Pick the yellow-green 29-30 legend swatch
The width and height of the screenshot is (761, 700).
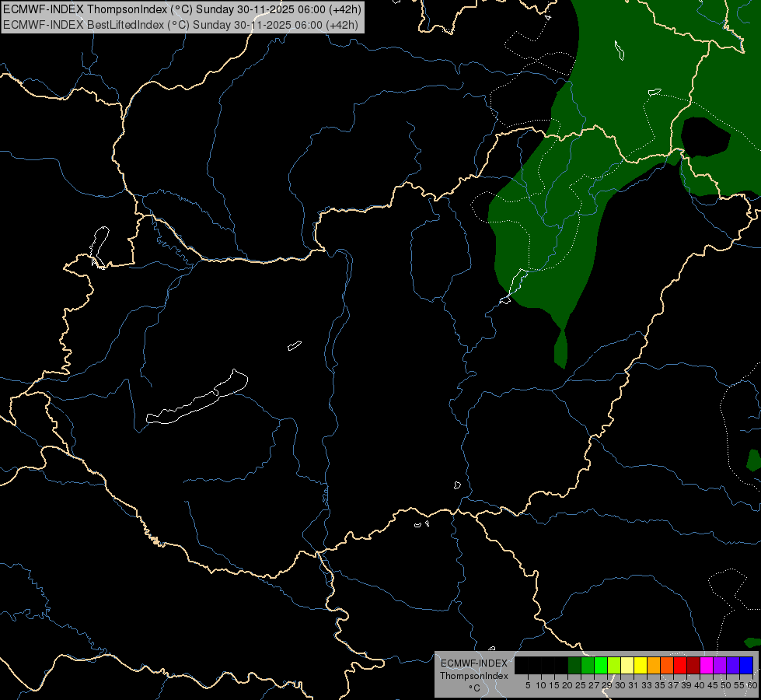pyautogui.click(x=614, y=665)
